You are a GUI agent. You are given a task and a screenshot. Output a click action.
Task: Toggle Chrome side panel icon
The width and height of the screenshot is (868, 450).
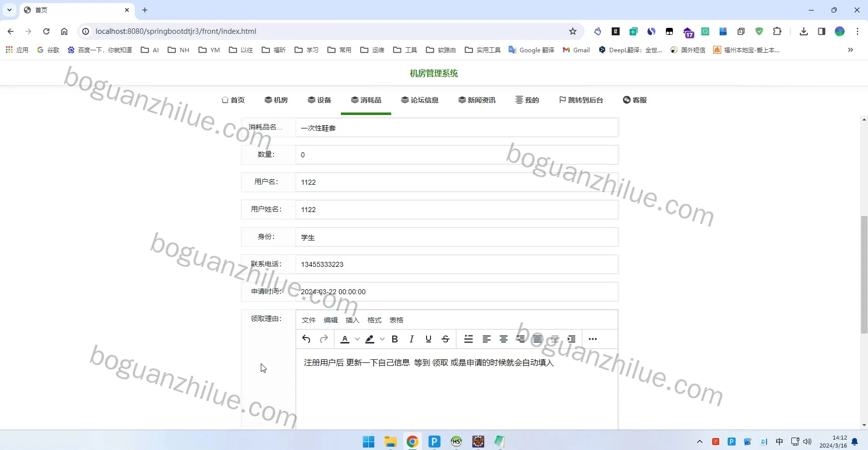pyautogui.click(x=822, y=31)
